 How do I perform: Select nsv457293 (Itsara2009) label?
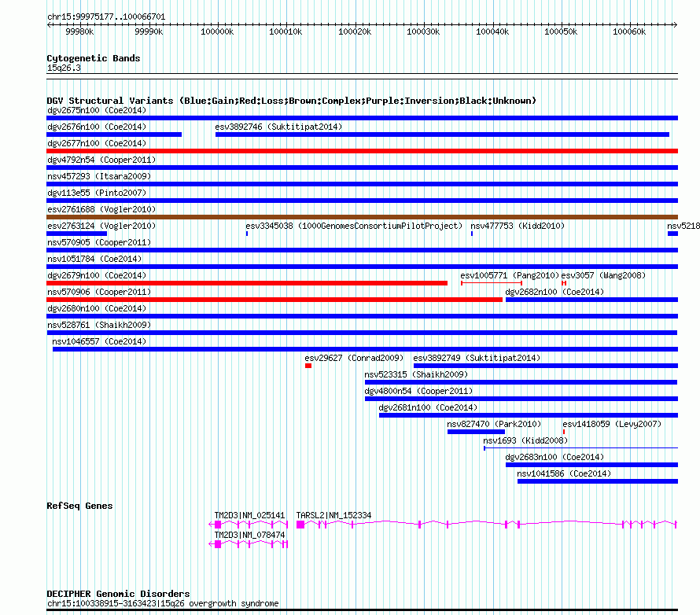coord(99,176)
